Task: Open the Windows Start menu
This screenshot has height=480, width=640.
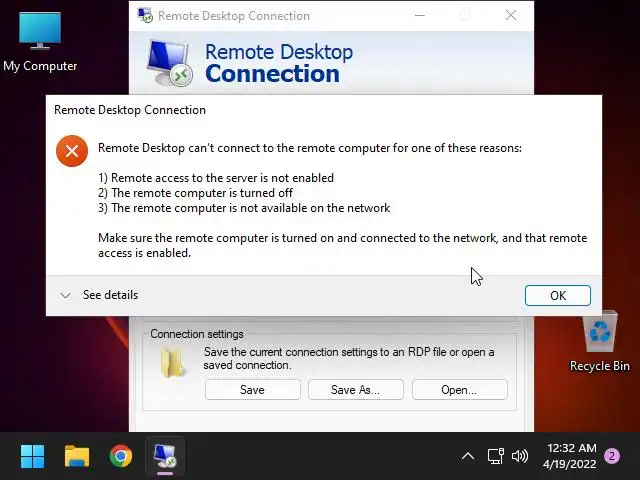Action: coord(32,456)
